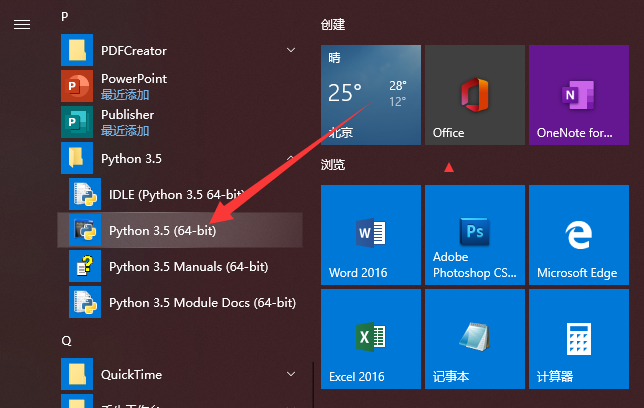
Task: Click the PDFCreator folder icon
Action: click(x=77, y=50)
